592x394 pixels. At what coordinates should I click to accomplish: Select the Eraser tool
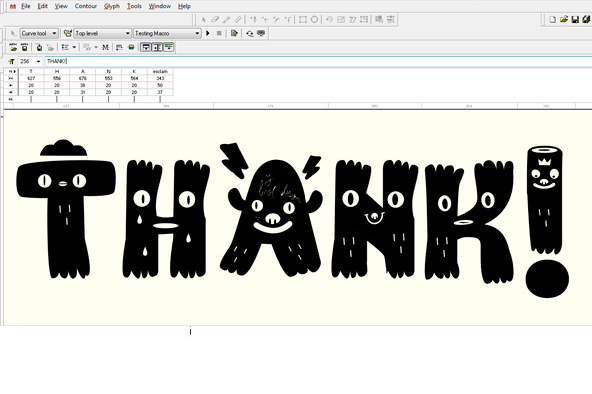[215, 20]
